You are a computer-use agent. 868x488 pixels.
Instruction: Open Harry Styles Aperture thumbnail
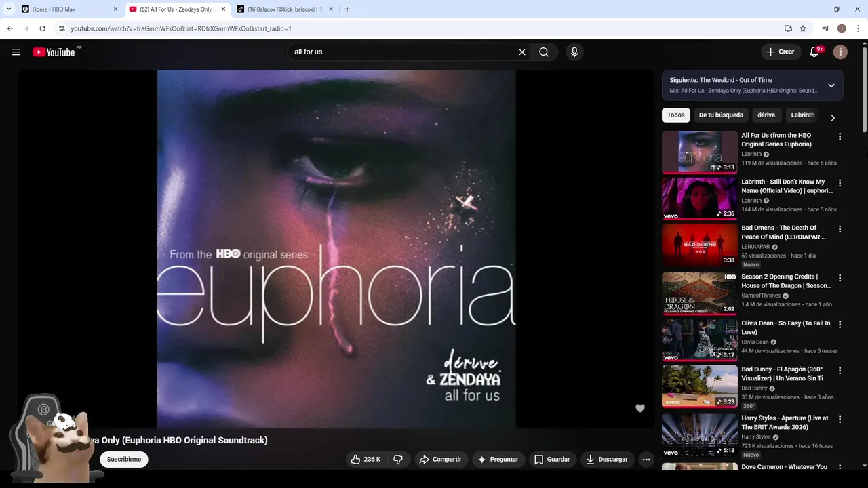tap(700, 435)
